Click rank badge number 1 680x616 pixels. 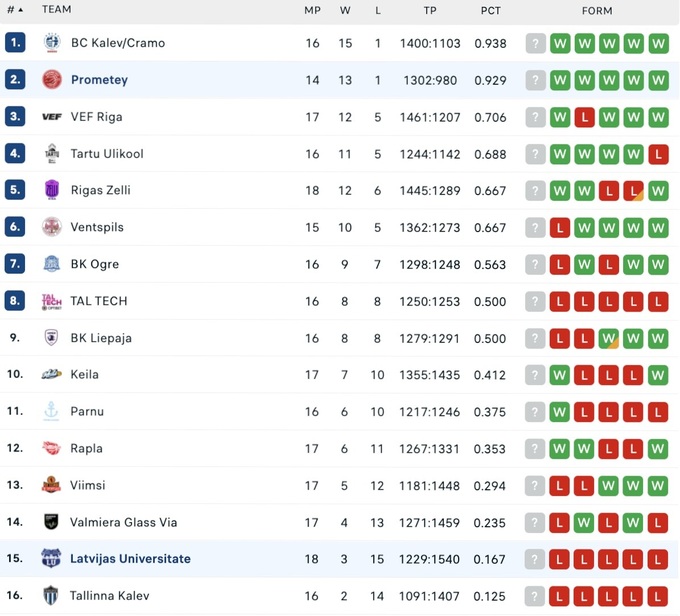[14, 43]
